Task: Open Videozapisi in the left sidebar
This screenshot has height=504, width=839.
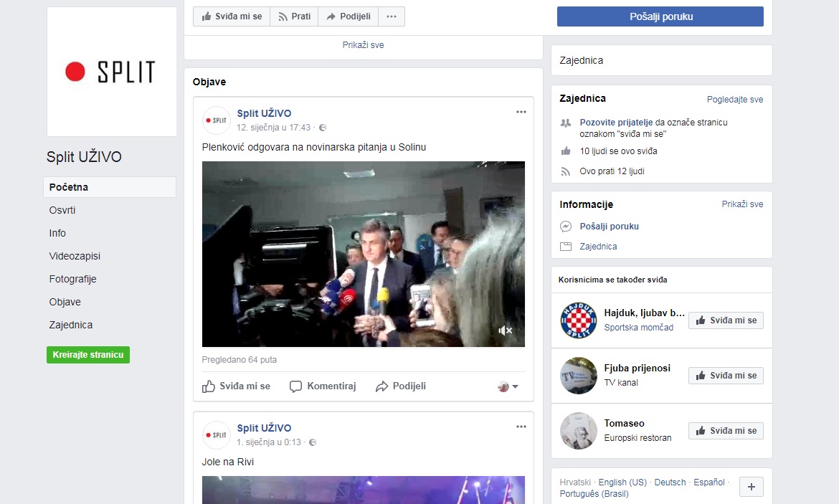Action: point(75,256)
